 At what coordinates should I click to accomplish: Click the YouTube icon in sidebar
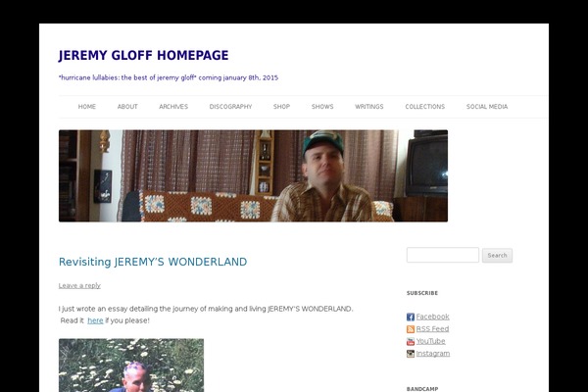(411, 341)
